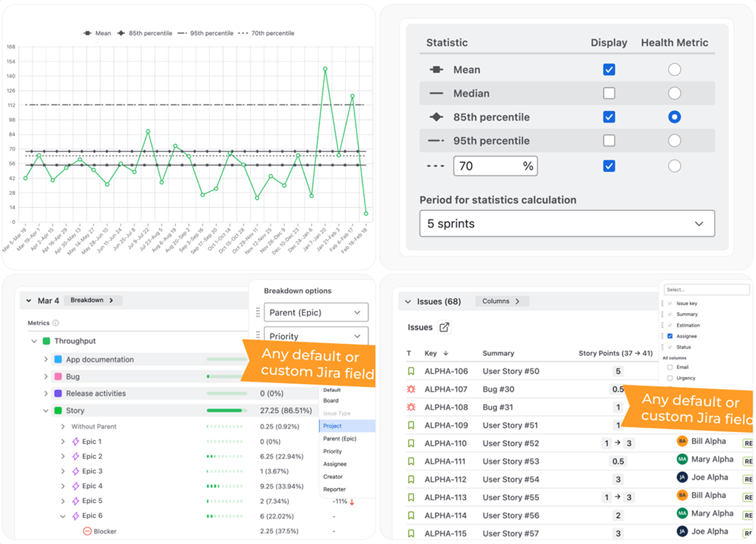The width and height of the screenshot is (756, 544).
Task: Expand the Release activities row
Action: [46, 393]
